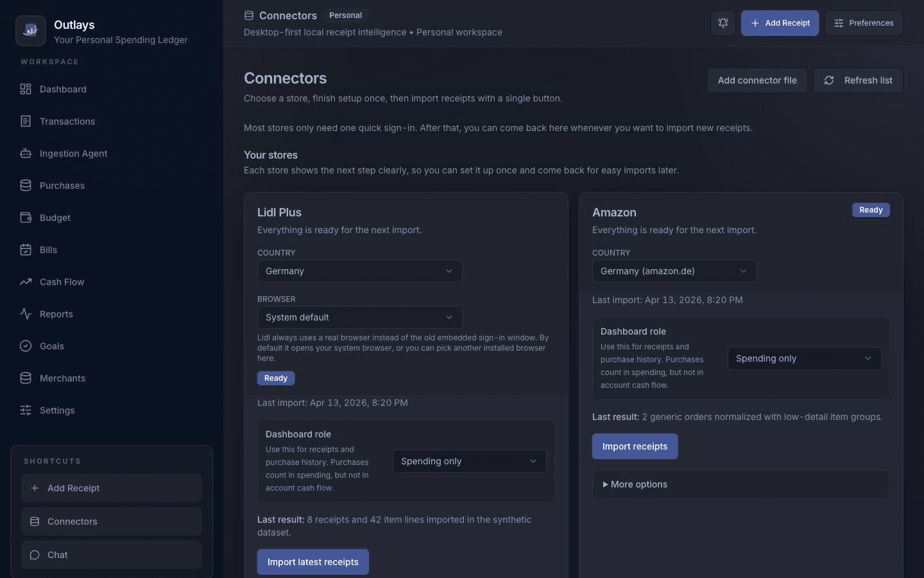Open the Browser dropdown showing System default
Viewport: 924px width, 578px height.
point(359,317)
